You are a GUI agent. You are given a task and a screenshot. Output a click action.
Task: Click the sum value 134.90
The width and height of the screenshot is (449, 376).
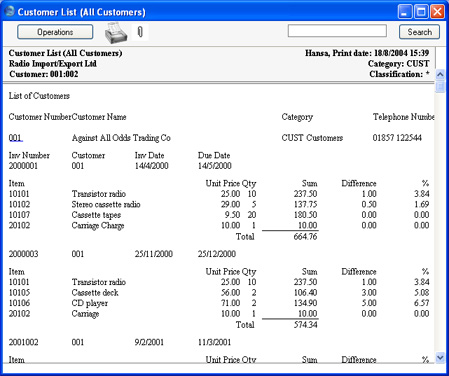(305, 303)
